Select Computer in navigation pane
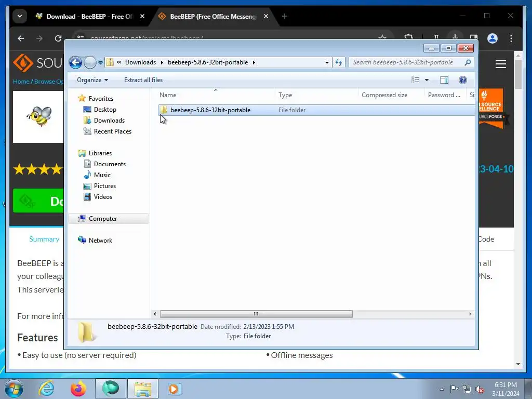This screenshot has width=532, height=399. pos(109,219)
